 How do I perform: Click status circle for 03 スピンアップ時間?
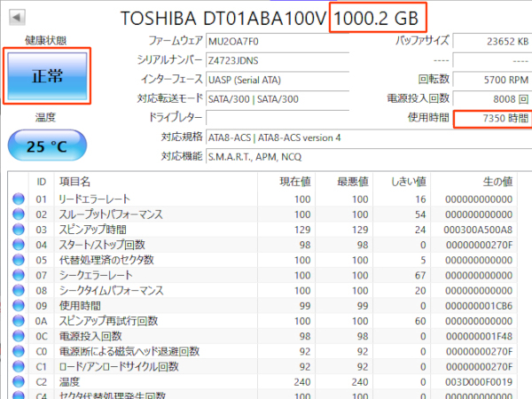pos(19,230)
